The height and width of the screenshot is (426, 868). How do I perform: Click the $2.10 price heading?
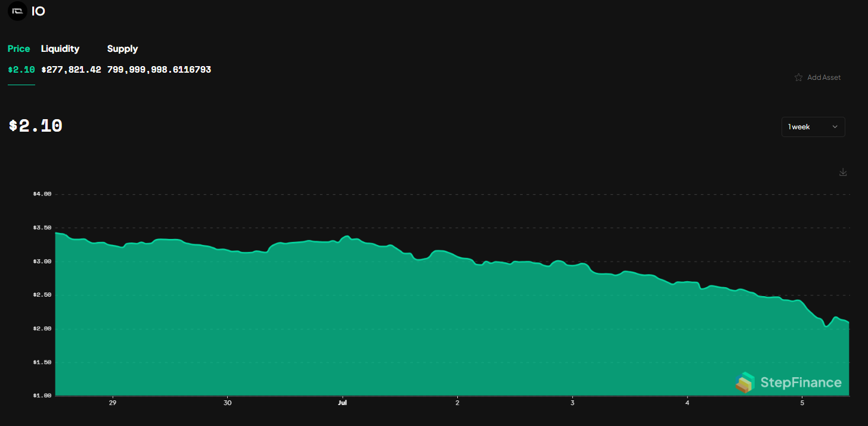[x=35, y=126]
